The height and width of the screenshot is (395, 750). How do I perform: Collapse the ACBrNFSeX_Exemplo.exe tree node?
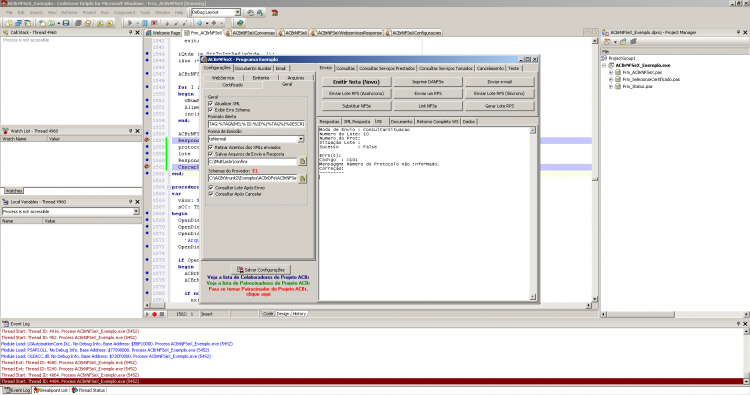604,65
